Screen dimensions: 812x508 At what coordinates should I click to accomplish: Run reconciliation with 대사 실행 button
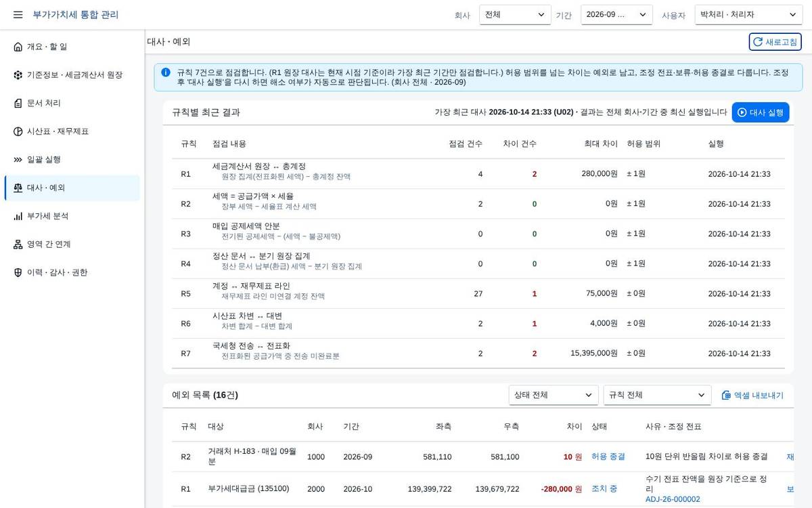pyautogui.click(x=760, y=112)
